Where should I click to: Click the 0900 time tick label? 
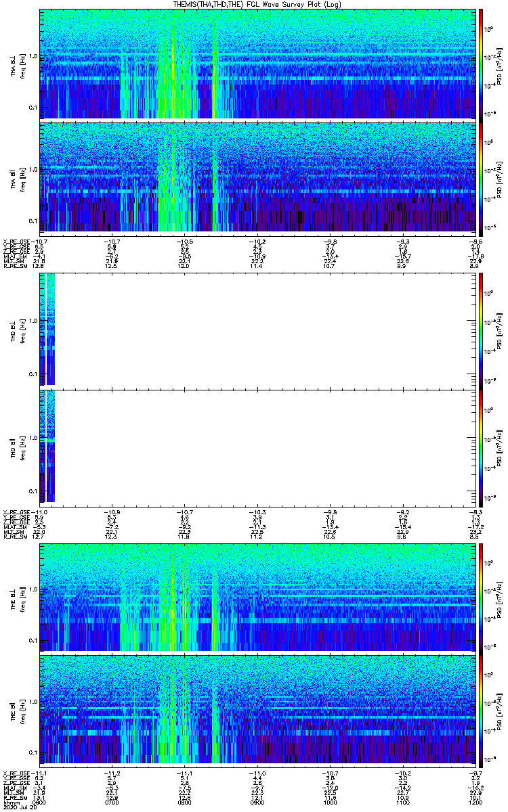click(x=257, y=802)
